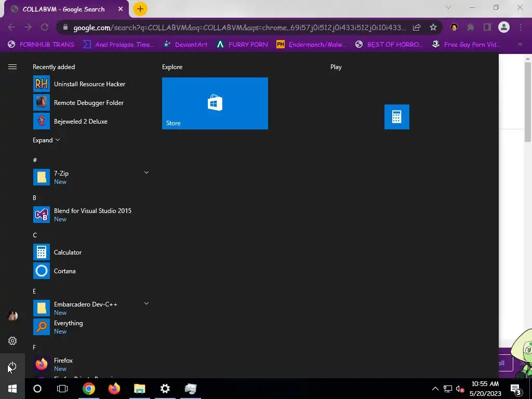Open Settings gear on taskbar

165,389
